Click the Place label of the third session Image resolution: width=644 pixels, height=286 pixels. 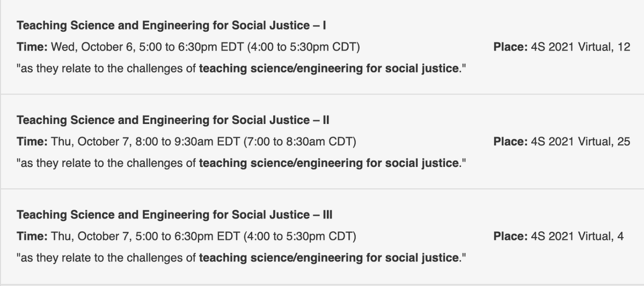point(510,237)
